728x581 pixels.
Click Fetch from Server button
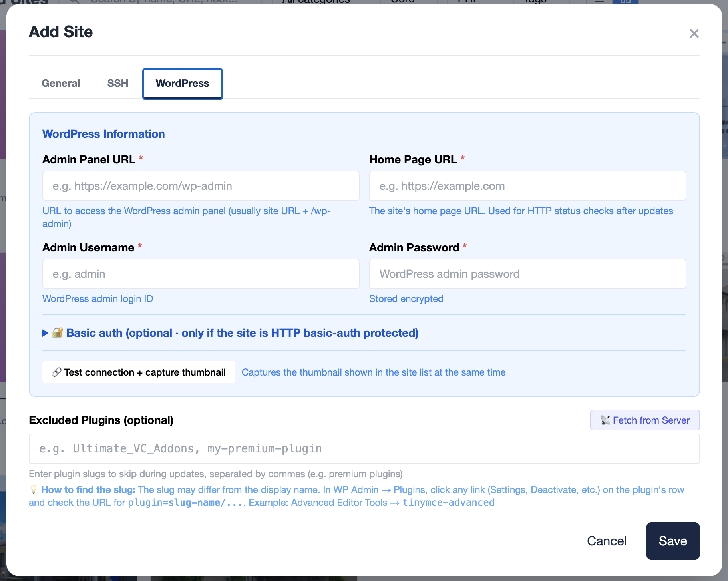pos(645,420)
